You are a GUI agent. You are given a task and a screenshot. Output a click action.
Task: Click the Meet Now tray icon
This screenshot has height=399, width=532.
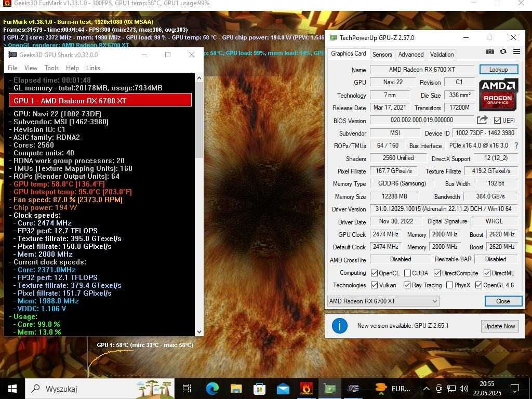(438, 389)
